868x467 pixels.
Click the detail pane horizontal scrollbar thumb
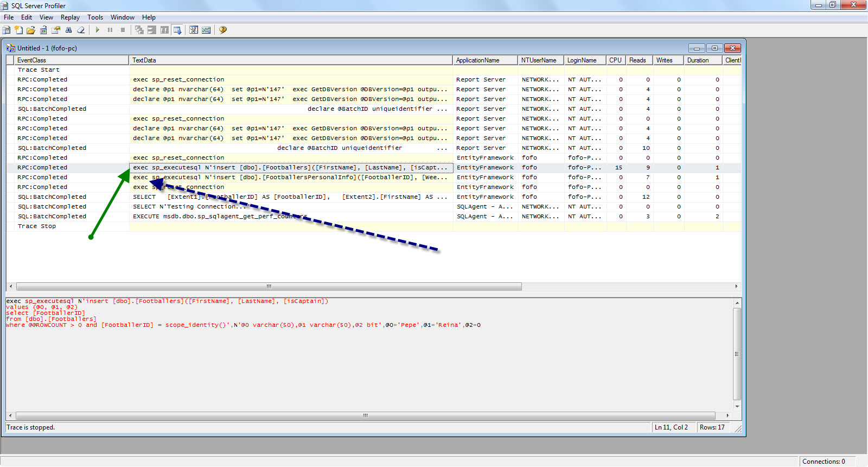365,415
